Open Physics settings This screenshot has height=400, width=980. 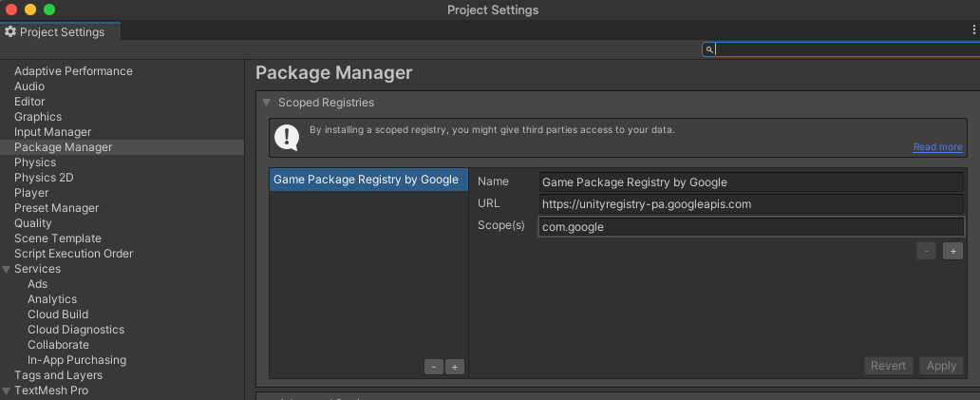coord(35,162)
